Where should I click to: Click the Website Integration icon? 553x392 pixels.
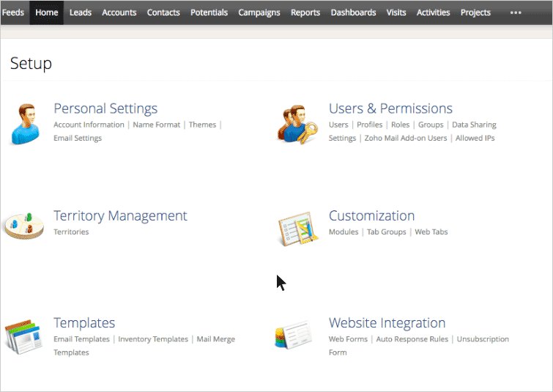pyautogui.click(x=297, y=336)
